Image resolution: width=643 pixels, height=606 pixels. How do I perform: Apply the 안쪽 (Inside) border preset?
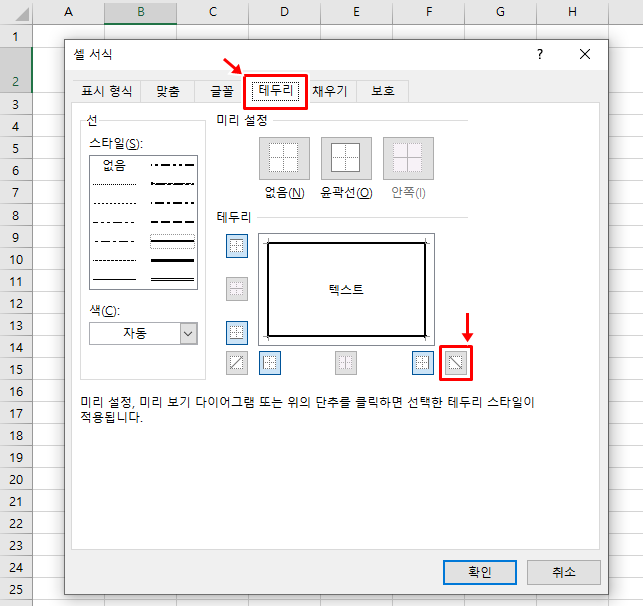408,158
